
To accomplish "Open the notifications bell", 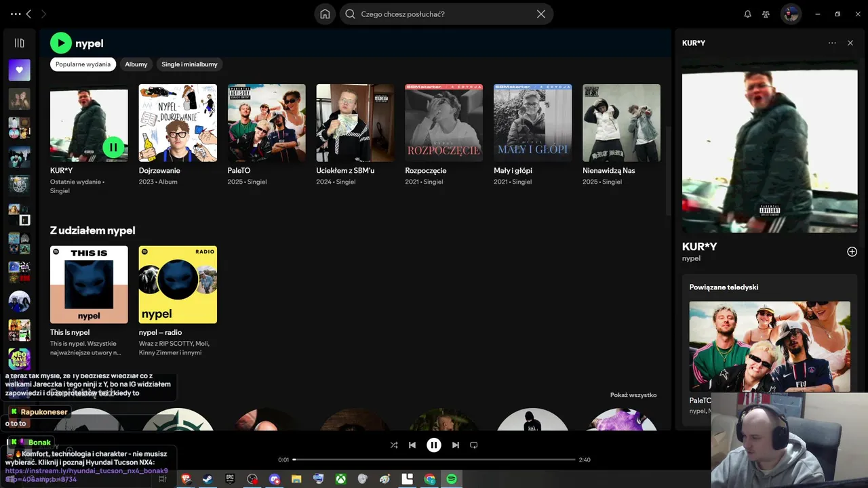I will (747, 14).
